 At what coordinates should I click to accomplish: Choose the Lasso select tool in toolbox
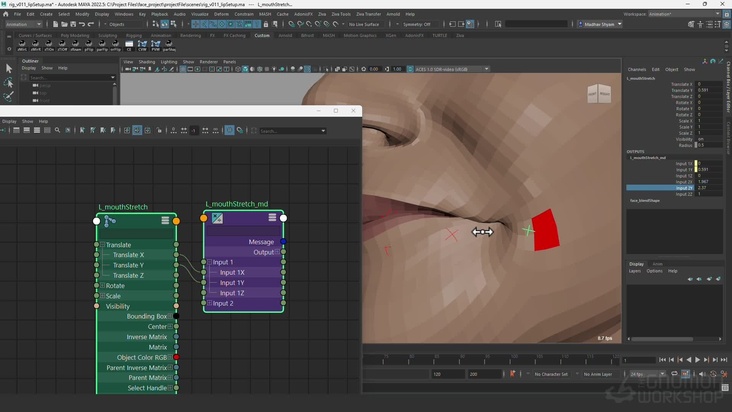(x=8, y=83)
